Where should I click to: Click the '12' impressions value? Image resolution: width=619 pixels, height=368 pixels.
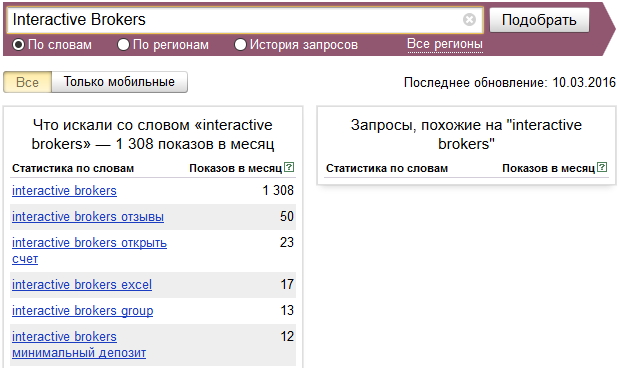coord(287,336)
